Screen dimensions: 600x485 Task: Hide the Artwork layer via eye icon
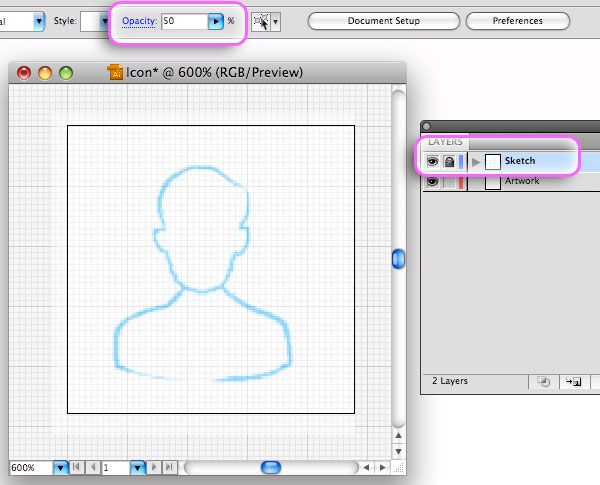tap(432, 181)
